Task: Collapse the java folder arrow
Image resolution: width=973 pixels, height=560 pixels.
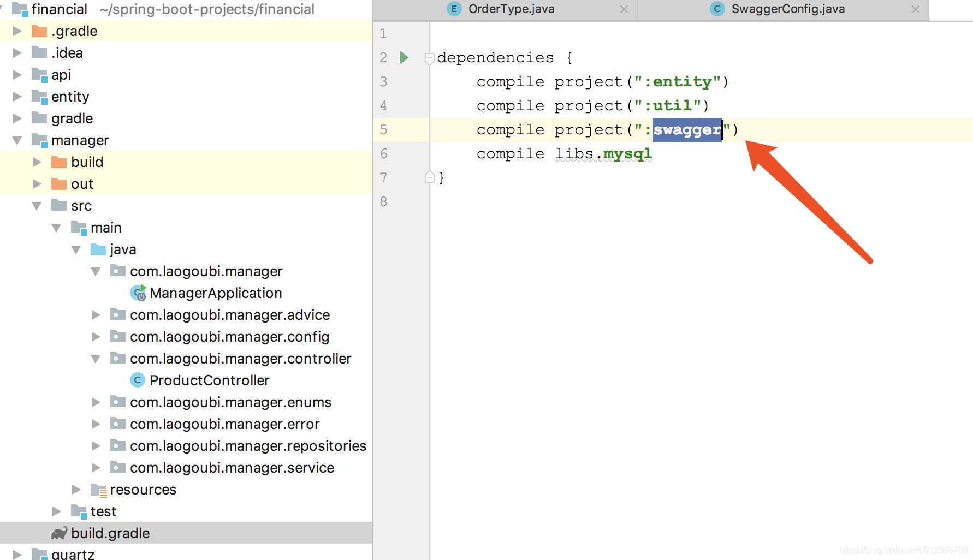Action: point(76,249)
